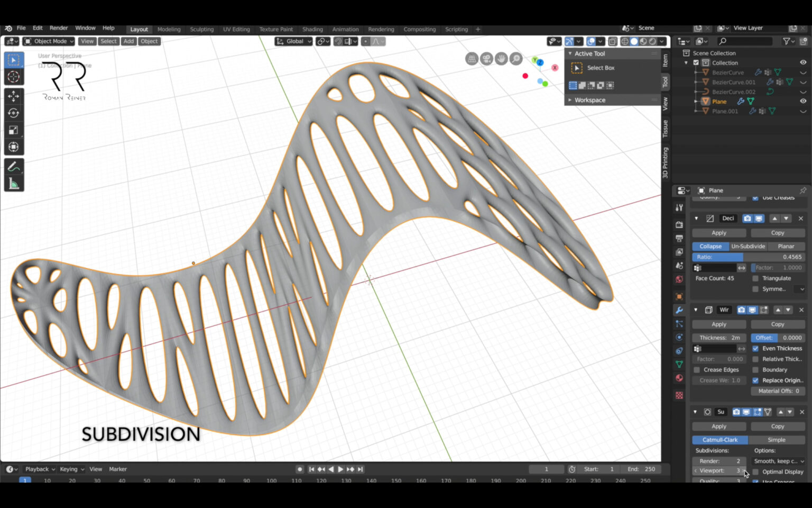Select the Cursor tool in the toolbar
812x508 pixels.
pos(13,77)
